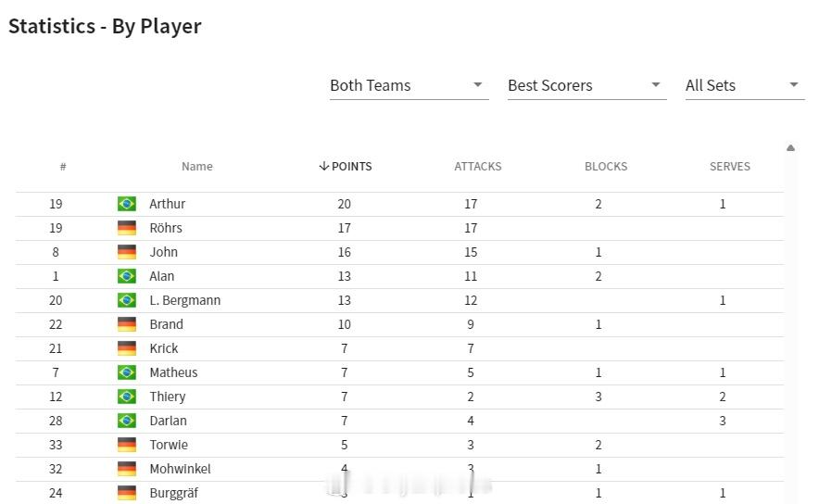
Task: Sort by the Name column header
Action: click(197, 166)
